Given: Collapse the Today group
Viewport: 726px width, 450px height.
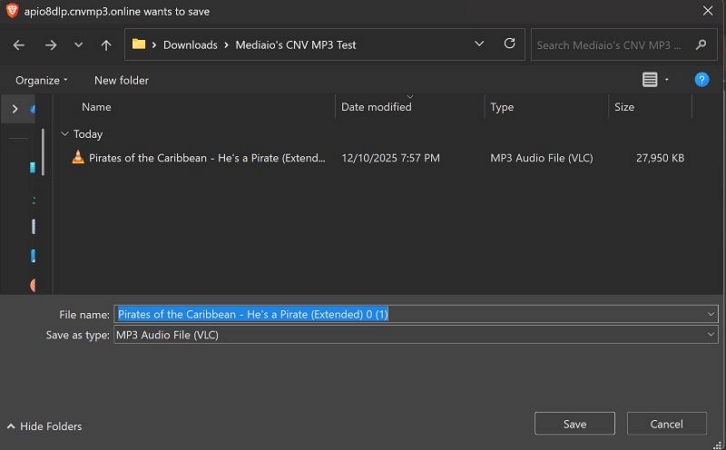Looking at the screenshot, I should coord(64,134).
